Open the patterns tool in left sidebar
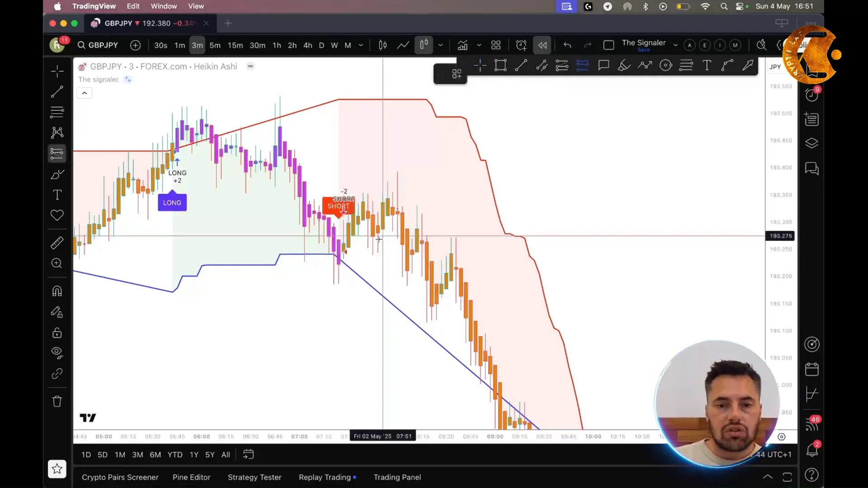Viewport: 868px width, 488px height. coord(57,132)
